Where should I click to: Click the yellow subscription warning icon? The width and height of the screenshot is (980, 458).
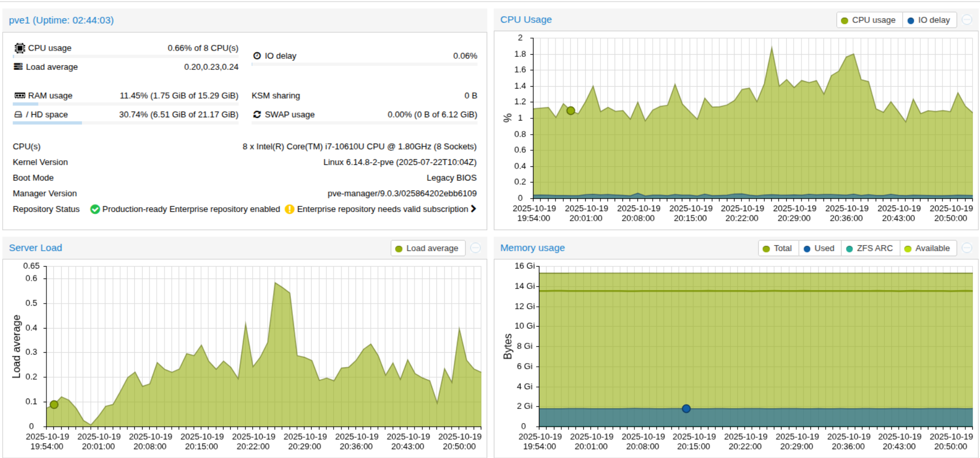tap(289, 209)
